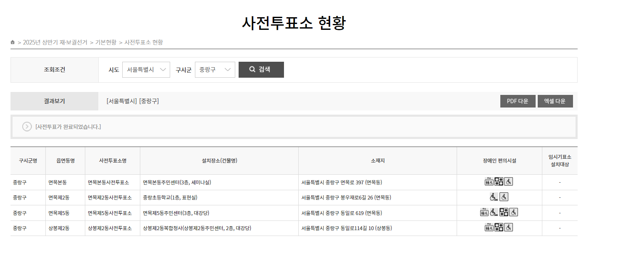Click the ramp icon for 면목제5동사전투표소

pyautogui.click(x=493, y=212)
